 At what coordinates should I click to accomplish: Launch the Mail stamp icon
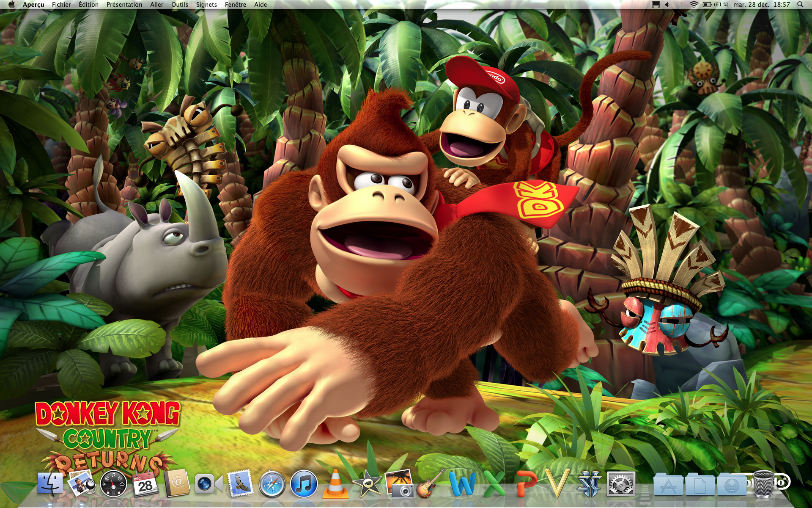(x=240, y=484)
